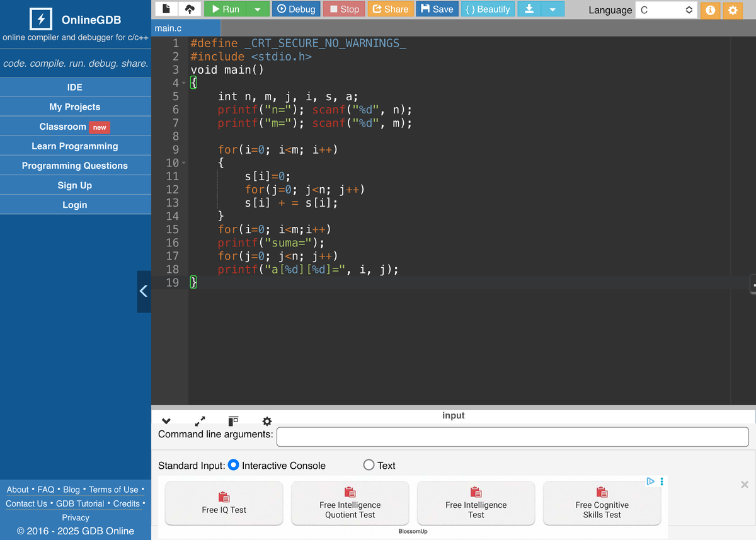Create a new file with the blank page icon
Screen dimensions: 756x540
point(167,9)
